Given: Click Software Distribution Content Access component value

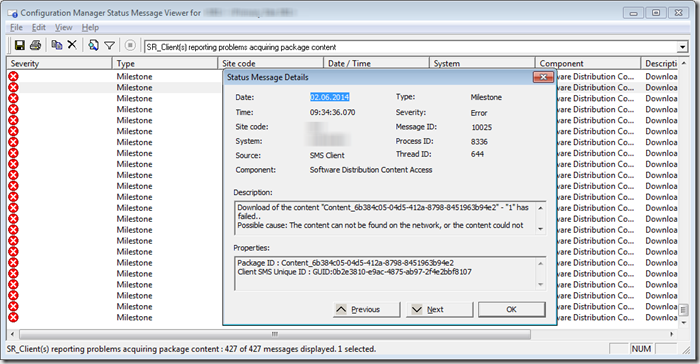Looking at the screenshot, I should (371, 170).
